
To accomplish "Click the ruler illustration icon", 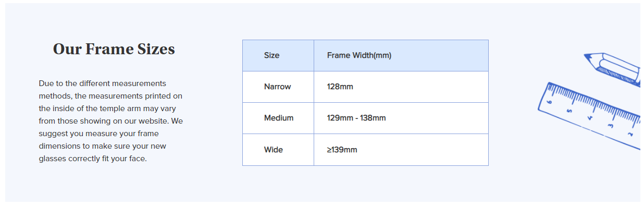I will (590, 115).
